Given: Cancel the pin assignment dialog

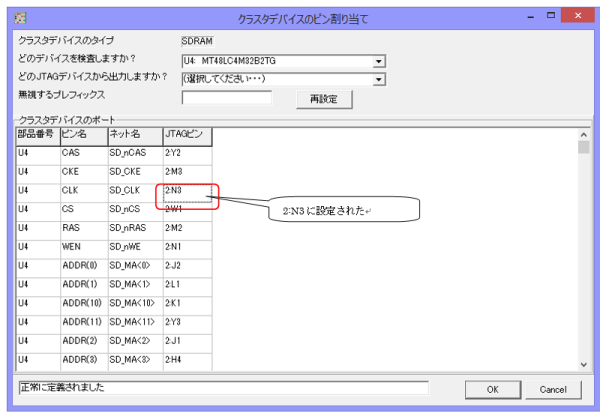Looking at the screenshot, I should 553,388.
